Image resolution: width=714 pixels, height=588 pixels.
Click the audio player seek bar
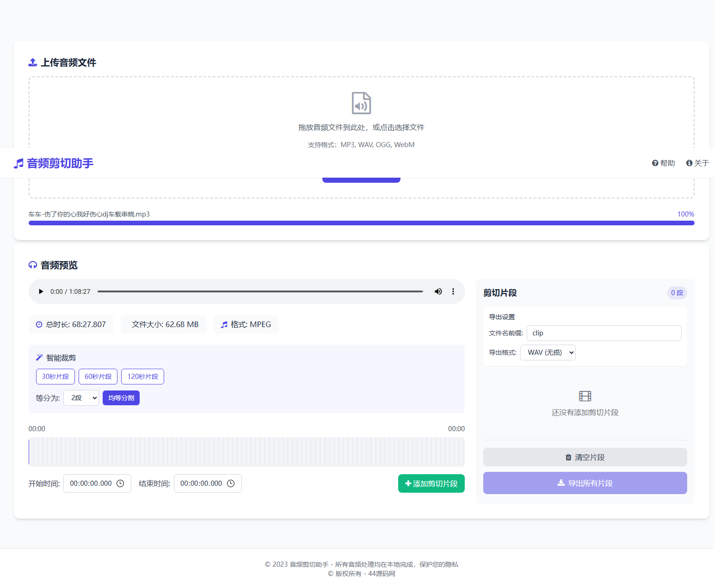click(x=260, y=291)
